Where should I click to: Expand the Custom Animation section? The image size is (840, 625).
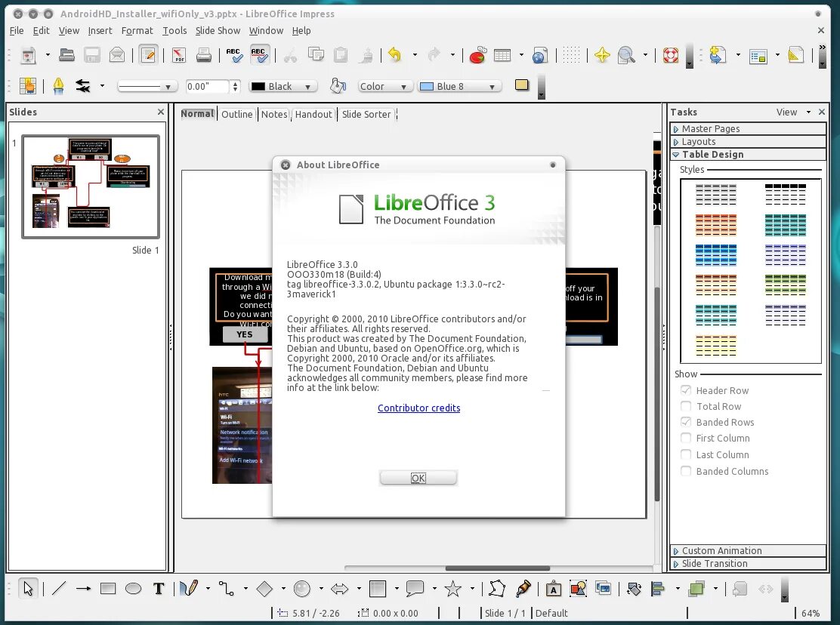pos(748,550)
